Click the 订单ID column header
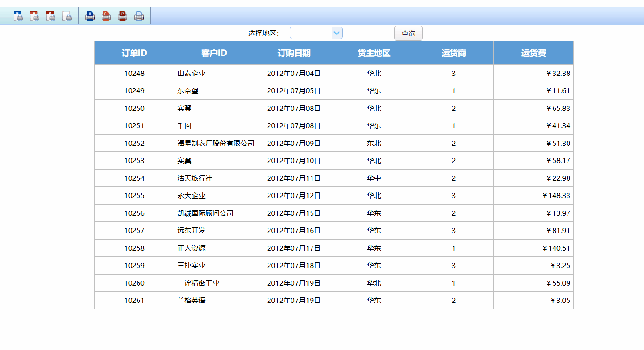 134,53
